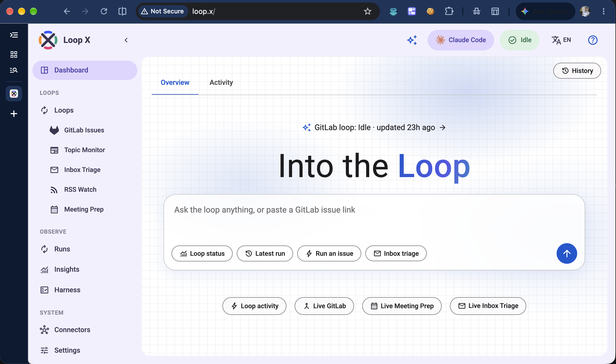The height and width of the screenshot is (364, 616).
Task: Open the help question mark icon
Action: 593,40
